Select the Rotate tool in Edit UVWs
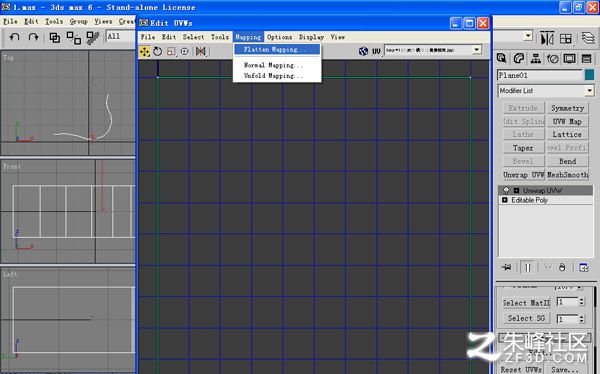This screenshot has width=600, height=374. [158, 51]
